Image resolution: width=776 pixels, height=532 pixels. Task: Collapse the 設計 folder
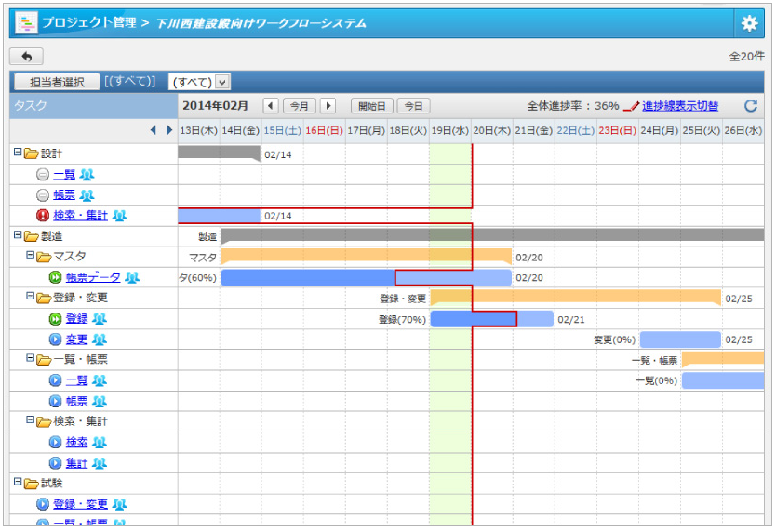[x=17, y=153]
